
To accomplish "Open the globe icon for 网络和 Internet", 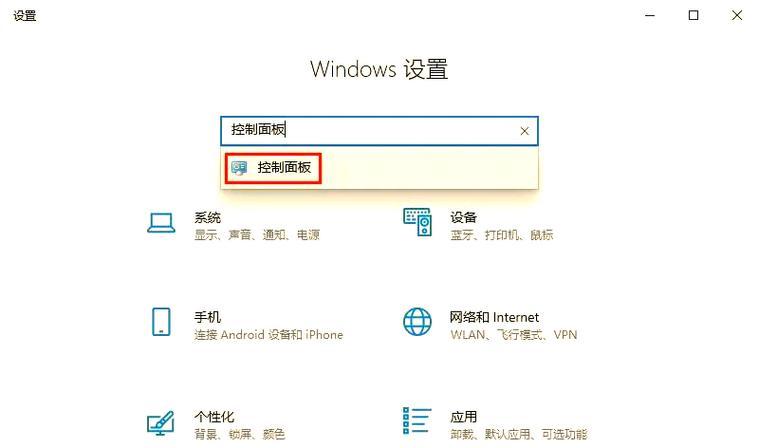I will point(417,321).
